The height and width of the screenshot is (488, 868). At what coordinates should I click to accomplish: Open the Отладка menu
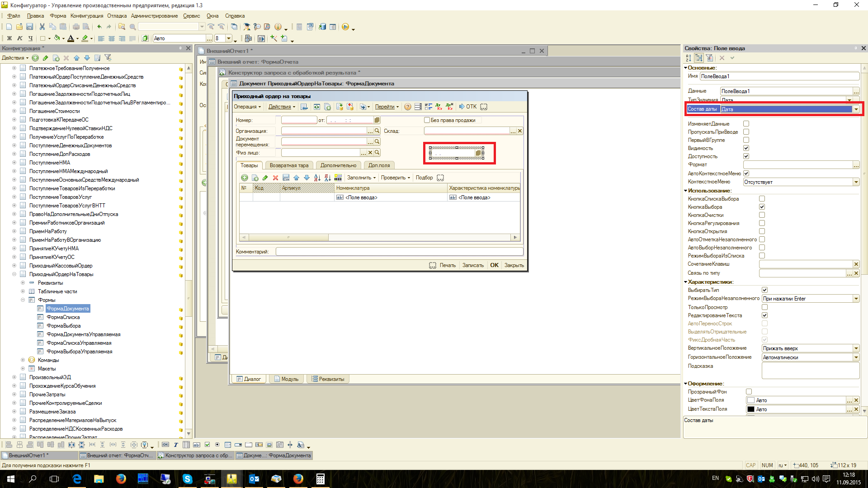click(117, 16)
